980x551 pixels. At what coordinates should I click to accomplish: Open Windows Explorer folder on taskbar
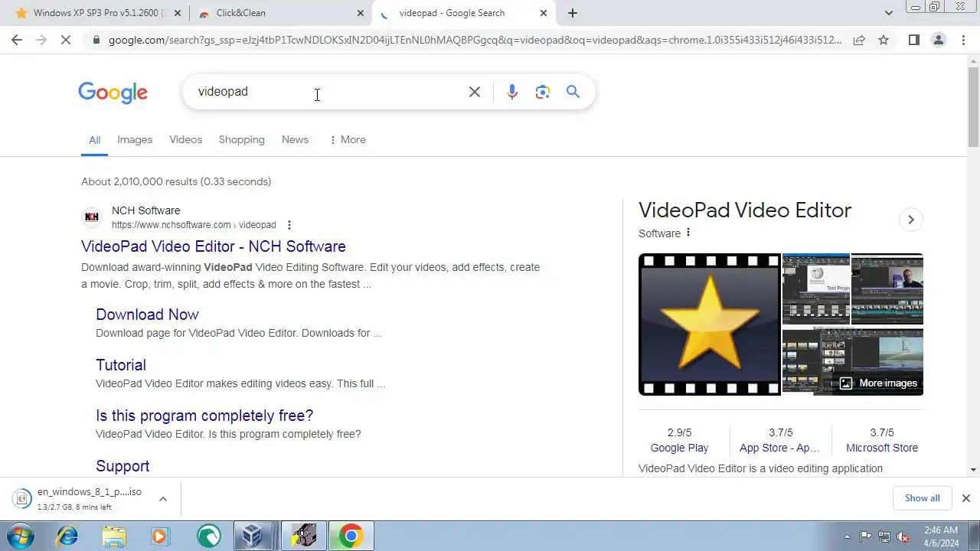114,536
